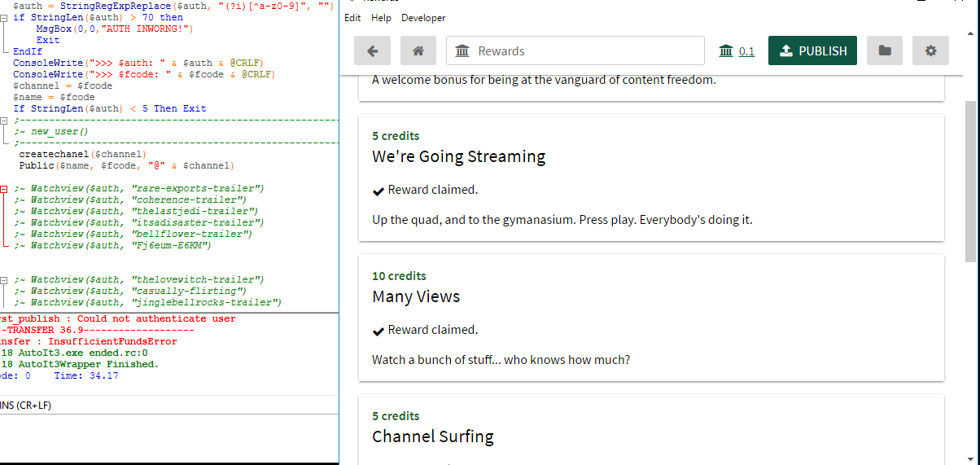Open the Developer menu

click(423, 18)
